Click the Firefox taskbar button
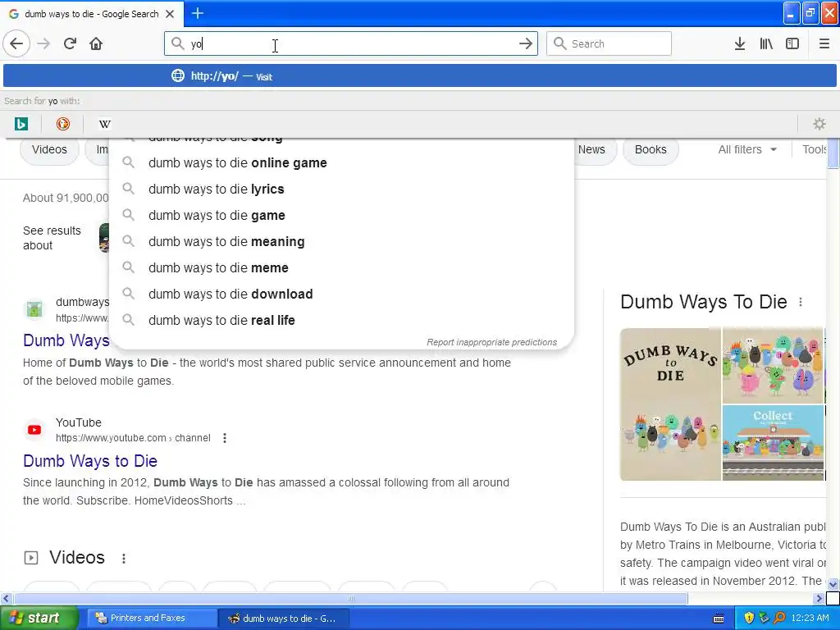This screenshot has height=630, width=840. tap(284, 619)
